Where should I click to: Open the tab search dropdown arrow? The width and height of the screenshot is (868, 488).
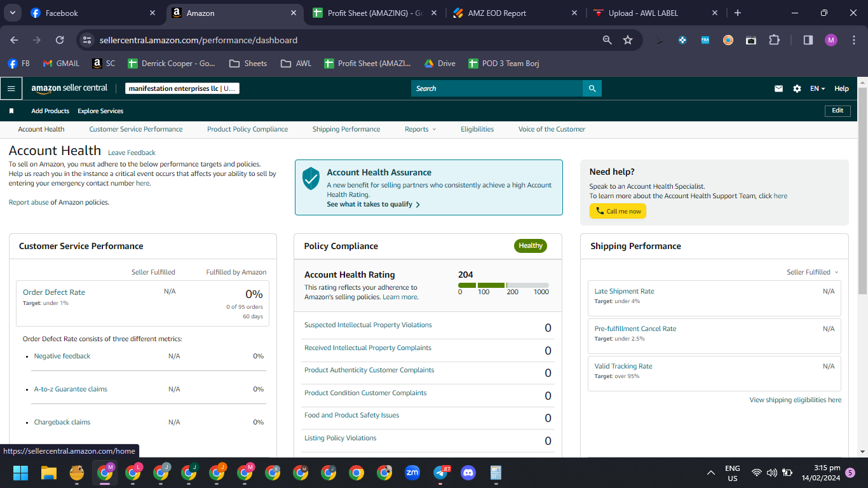(12, 13)
